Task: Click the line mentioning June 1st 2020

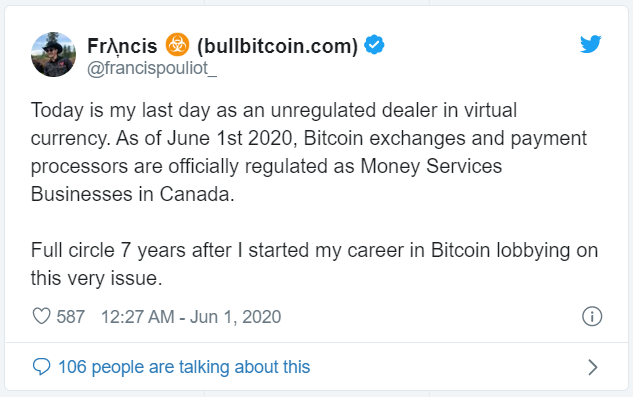Action: tap(309, 139)
